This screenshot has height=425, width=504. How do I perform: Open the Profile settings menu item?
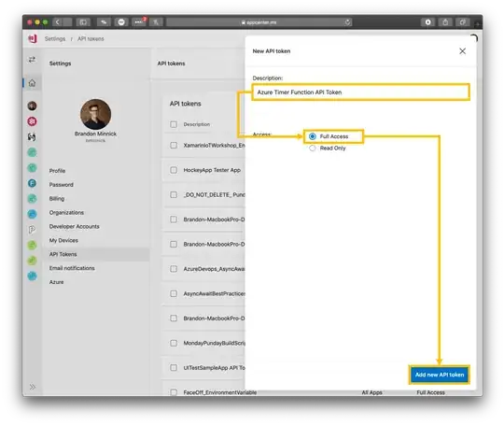pyautogui.click(x=57, y=171)
